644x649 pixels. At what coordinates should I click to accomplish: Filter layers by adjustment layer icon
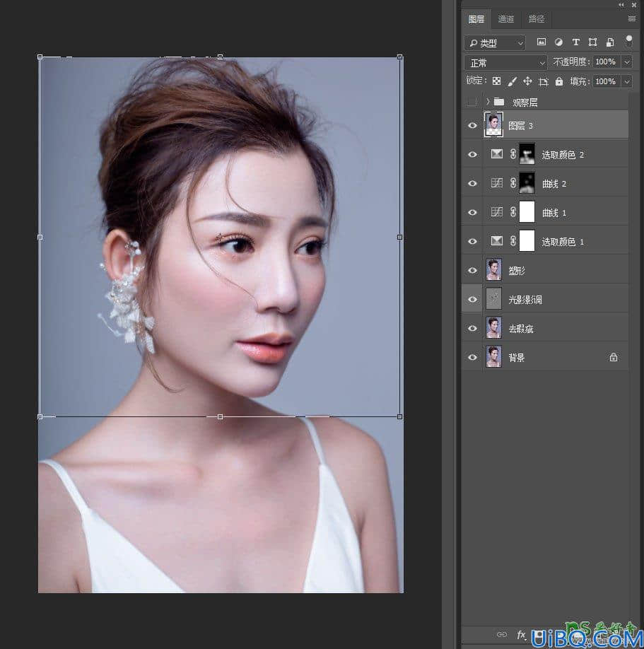[x=558, y=42]
